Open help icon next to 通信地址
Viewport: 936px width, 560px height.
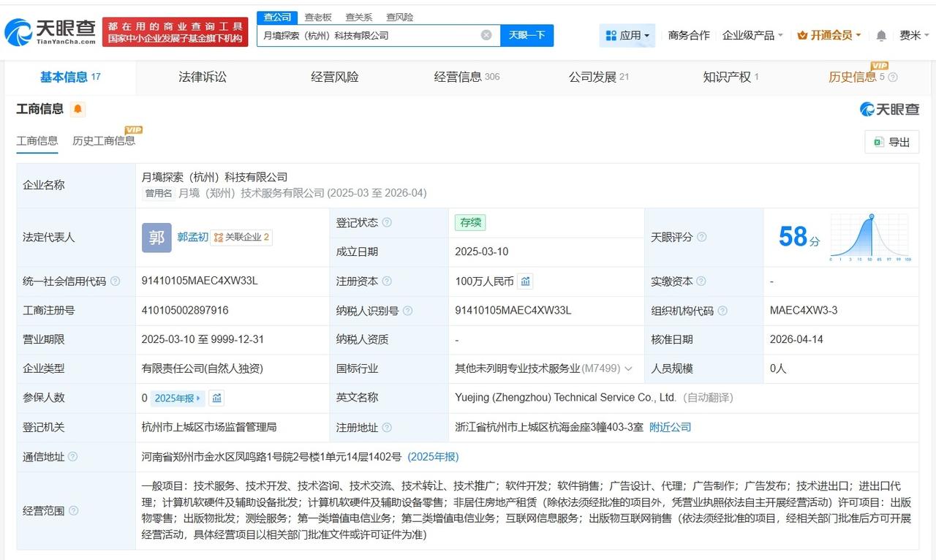coord(72,457)
